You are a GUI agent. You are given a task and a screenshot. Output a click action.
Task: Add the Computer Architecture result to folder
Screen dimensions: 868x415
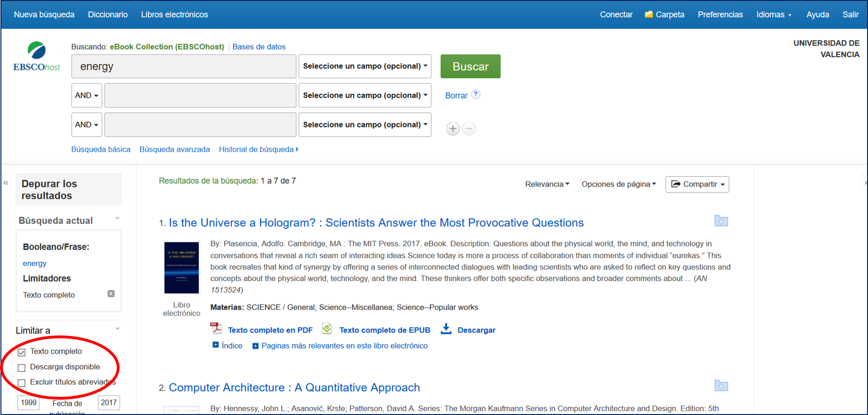[721, 386]
